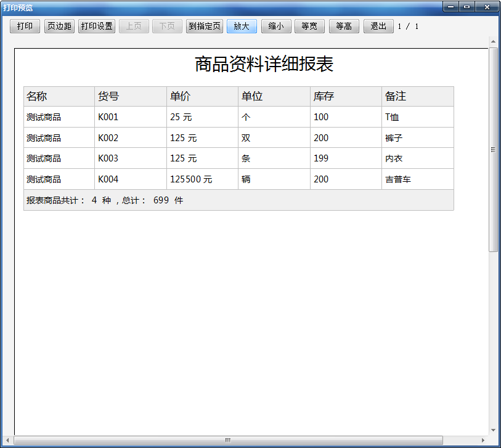Click the disabled 上页 previous page button
501x448 pixels.
[x=134, y=26]
